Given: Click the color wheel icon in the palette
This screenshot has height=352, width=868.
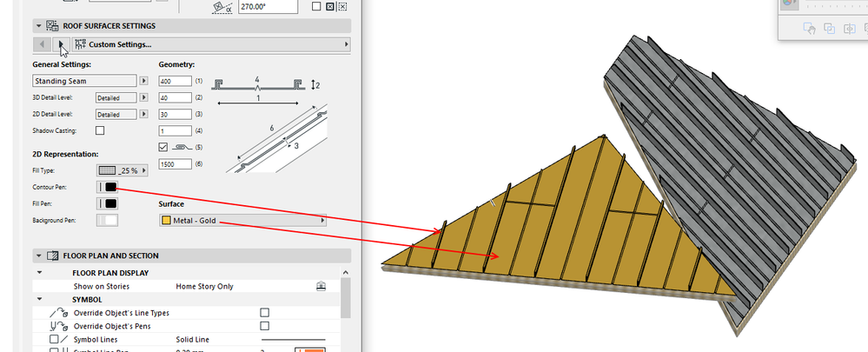Looking at the screenshot, I should tap(788, 3).
